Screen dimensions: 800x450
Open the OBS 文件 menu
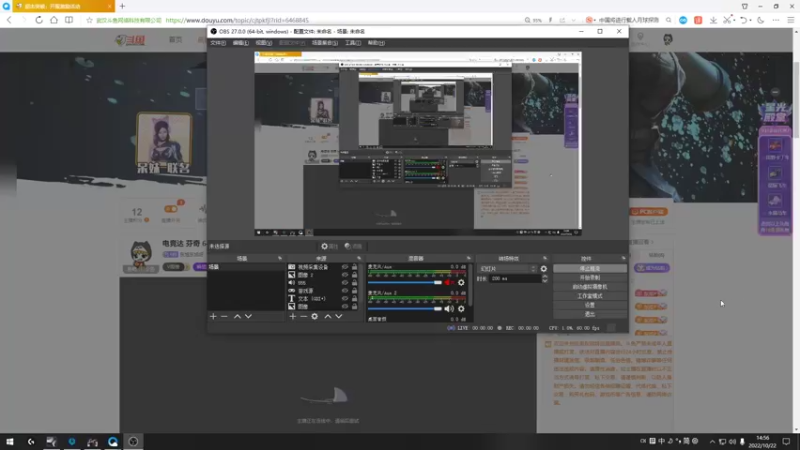click(x=218, y=43)
